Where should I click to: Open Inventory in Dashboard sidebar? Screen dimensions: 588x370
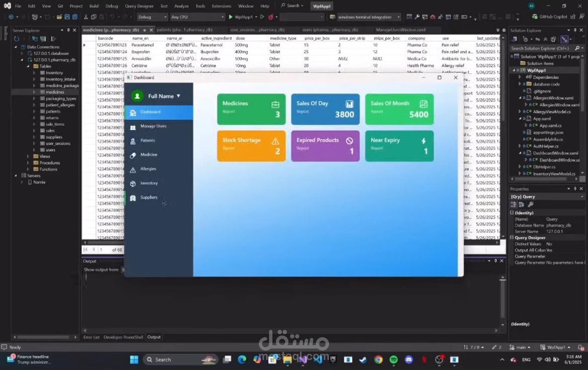point(159,183)
